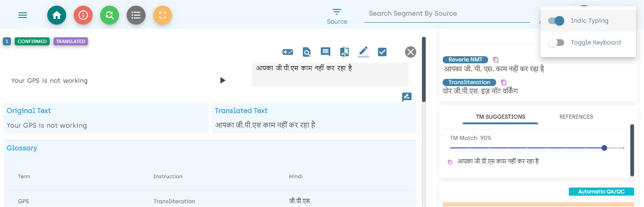Screen dimensions: 644x207
Task: Click the Glossary section heading
Action: coord(22,148)
